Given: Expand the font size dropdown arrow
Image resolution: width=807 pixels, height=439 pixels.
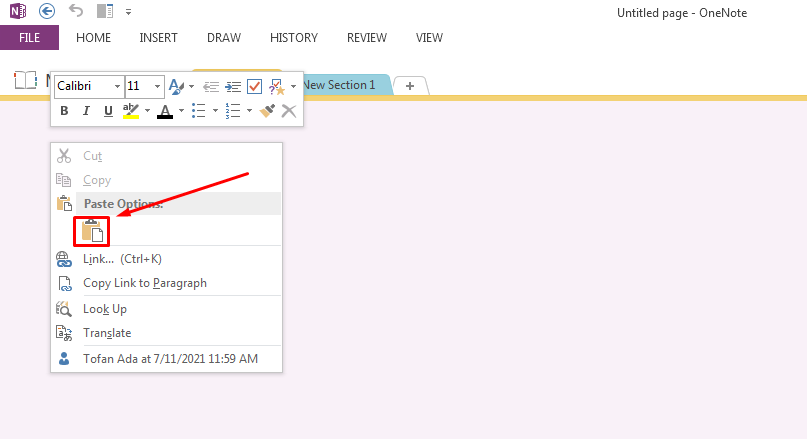Looking at the screenshot, I should pos(157,86).
